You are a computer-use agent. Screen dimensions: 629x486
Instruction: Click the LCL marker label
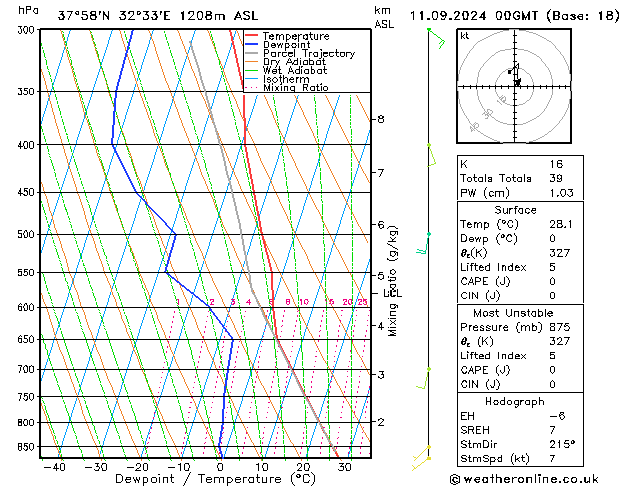point(392,293)
